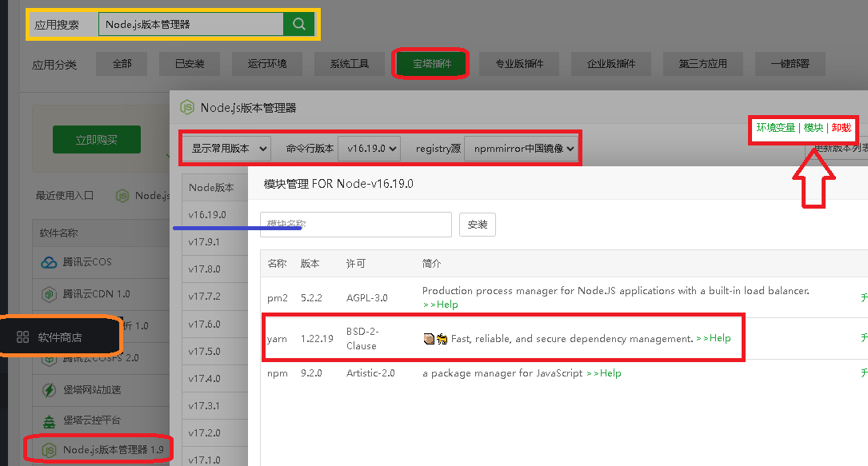
Task: Click the 许可 column header
Action: coord(356,264)
